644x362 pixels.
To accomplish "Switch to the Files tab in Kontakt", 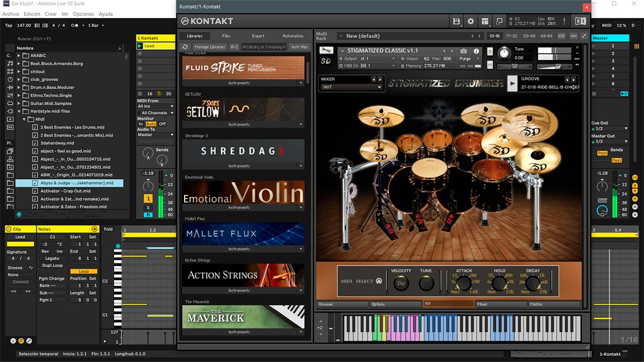I will (226, 36).
